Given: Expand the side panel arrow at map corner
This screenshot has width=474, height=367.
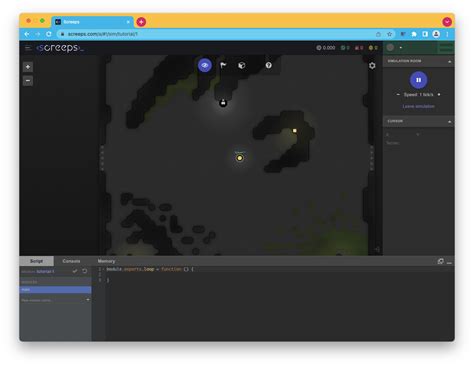Looking at the screenshot, I should pos(377,249).
